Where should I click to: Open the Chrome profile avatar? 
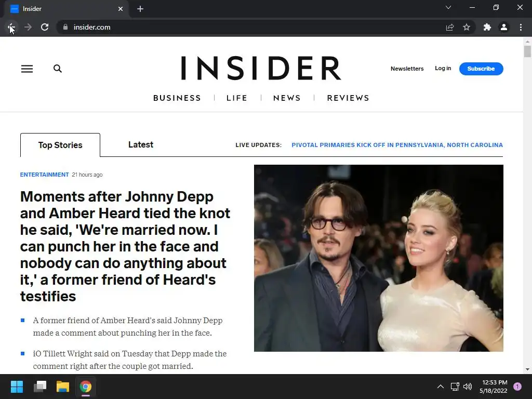(504, 27)
